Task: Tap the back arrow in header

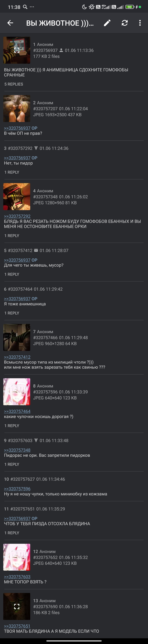Action: [x=10, y=23]
